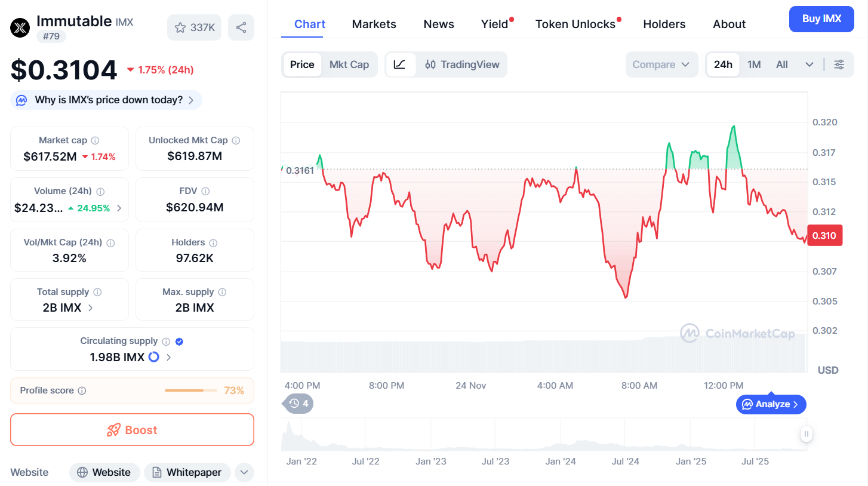Open chart settings sliders icon

(839, 64)
